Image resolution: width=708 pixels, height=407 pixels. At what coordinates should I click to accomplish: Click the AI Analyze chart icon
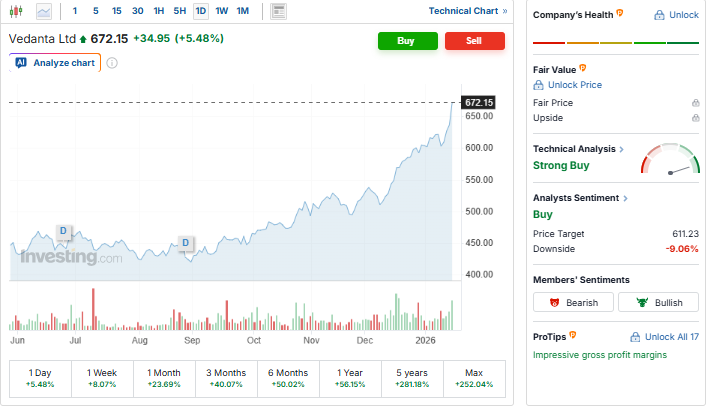coord(21,63)
